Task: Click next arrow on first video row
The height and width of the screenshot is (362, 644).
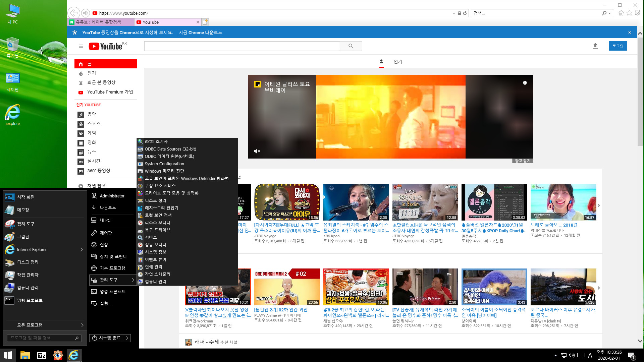Action: tap(599, 205)
